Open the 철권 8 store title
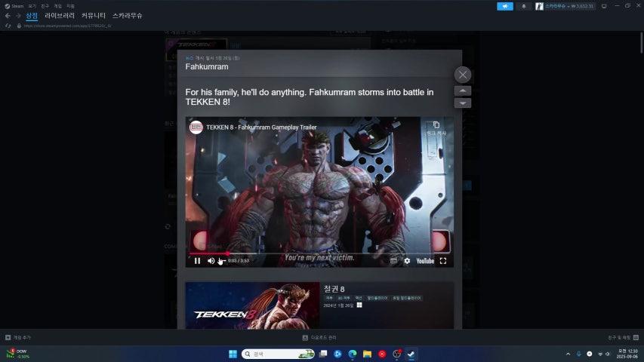 [x=334, y=289]
